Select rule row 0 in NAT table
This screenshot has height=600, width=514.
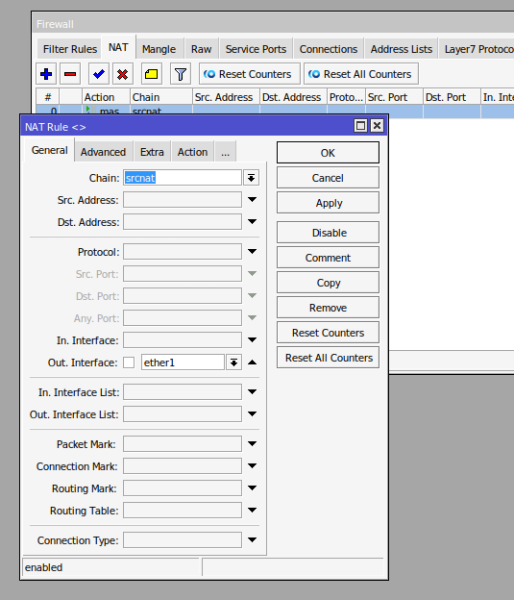click(275, 110)
